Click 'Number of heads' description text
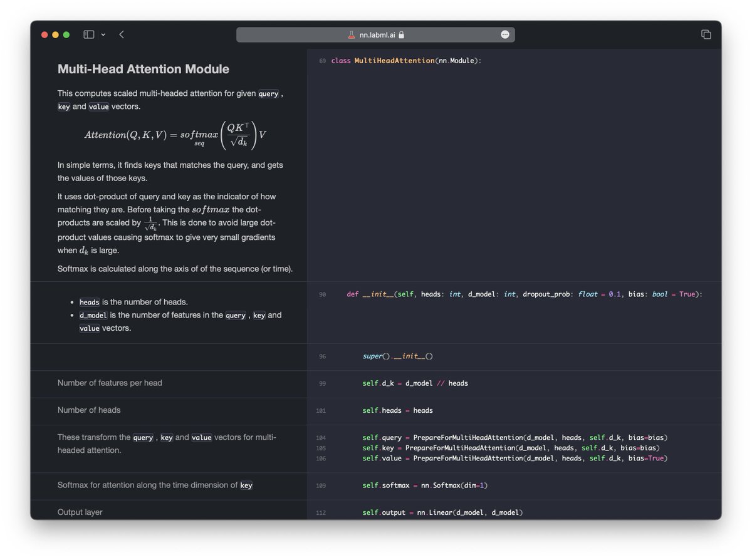 89,410
